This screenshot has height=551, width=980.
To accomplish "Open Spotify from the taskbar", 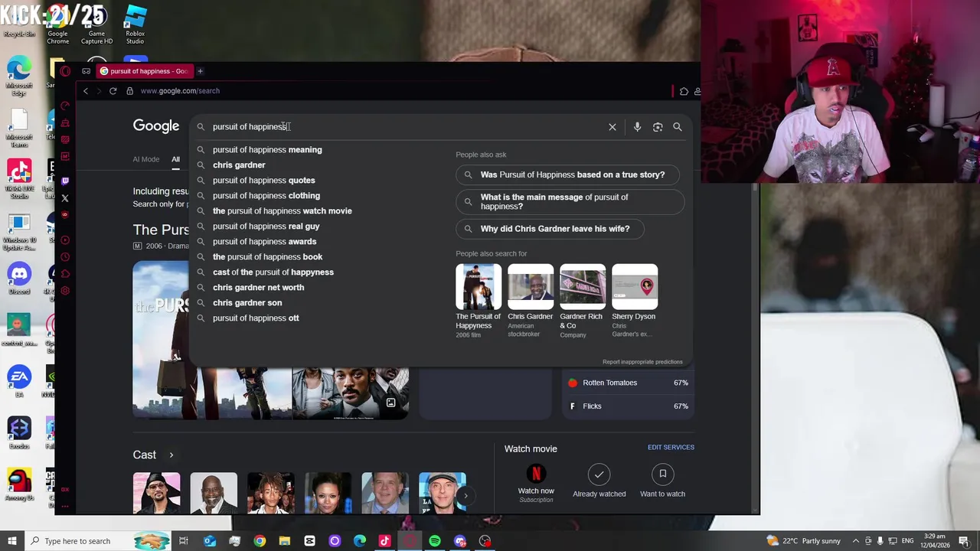I will coord(435,541).
